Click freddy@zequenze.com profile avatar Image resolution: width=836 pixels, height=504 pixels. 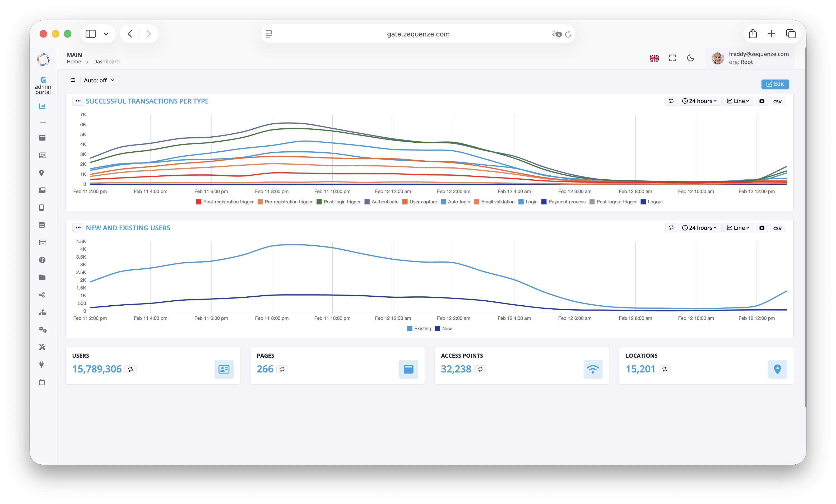pos(718,58)
